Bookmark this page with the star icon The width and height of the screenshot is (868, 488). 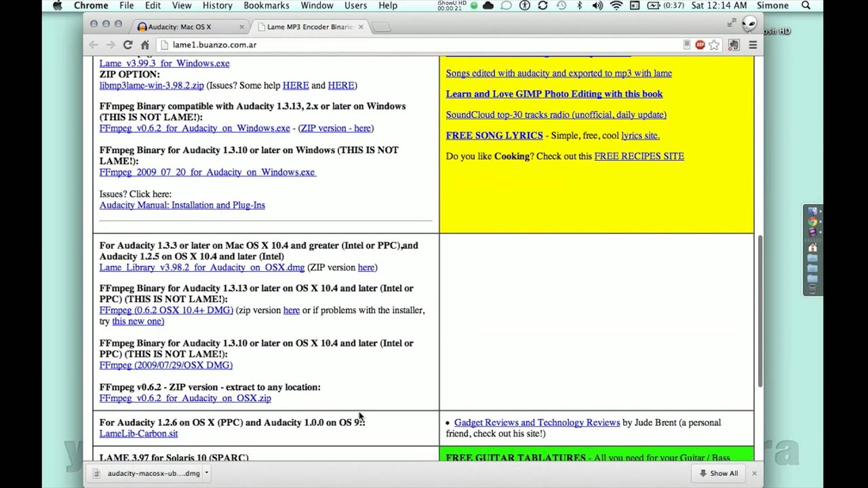714,45
